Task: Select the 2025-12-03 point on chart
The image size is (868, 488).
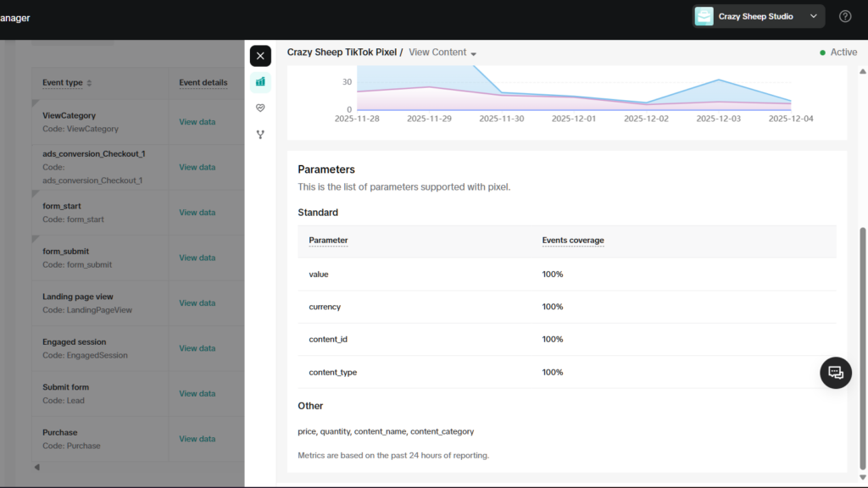Action: coord(718,80)
